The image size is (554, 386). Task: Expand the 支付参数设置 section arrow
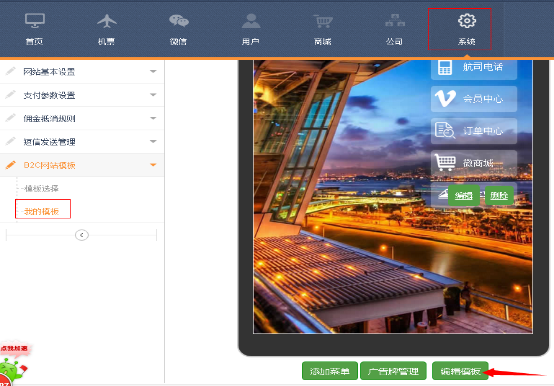click(x=153, y=95)
